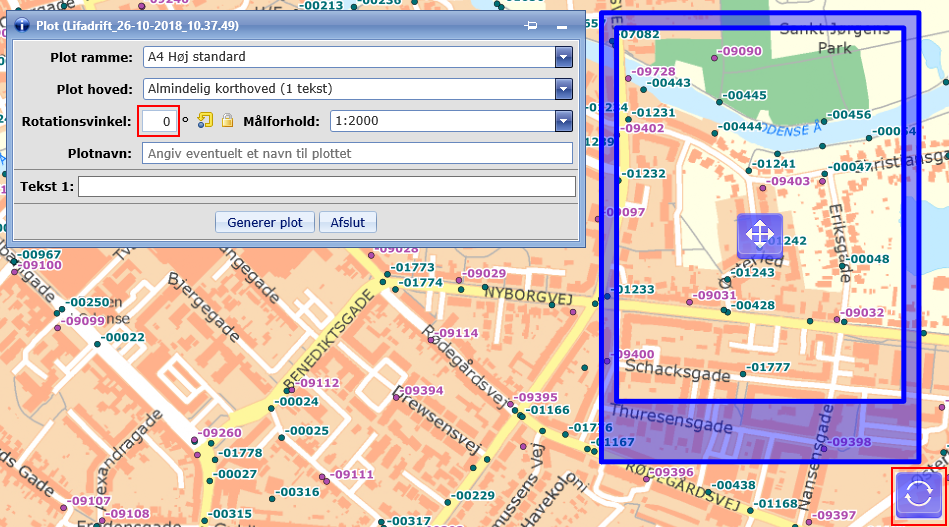Click into the Tekst 1 field
The image size is (949, 527).
coord(326,186)
